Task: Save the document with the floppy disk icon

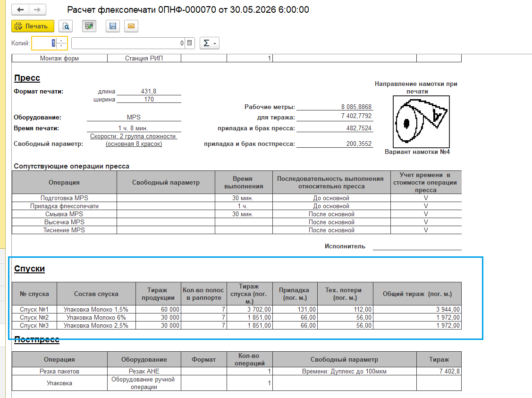Action: coord(113,26)
